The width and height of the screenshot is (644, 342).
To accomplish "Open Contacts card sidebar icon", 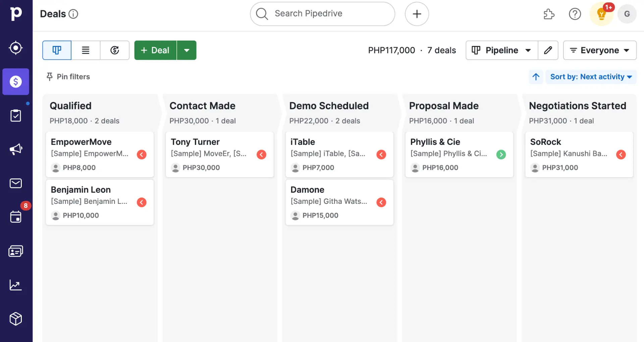I will point(16,251).
